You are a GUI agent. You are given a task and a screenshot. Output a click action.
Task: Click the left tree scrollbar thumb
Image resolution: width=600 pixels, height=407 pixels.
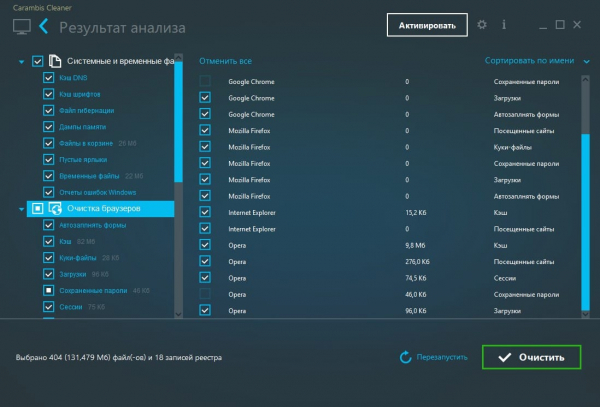tap(178, 122)
